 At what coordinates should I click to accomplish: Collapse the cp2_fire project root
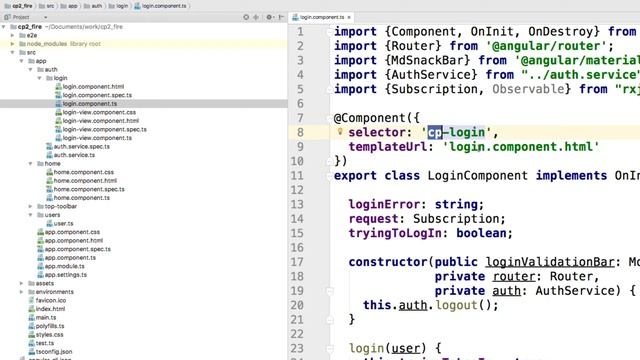4,27
